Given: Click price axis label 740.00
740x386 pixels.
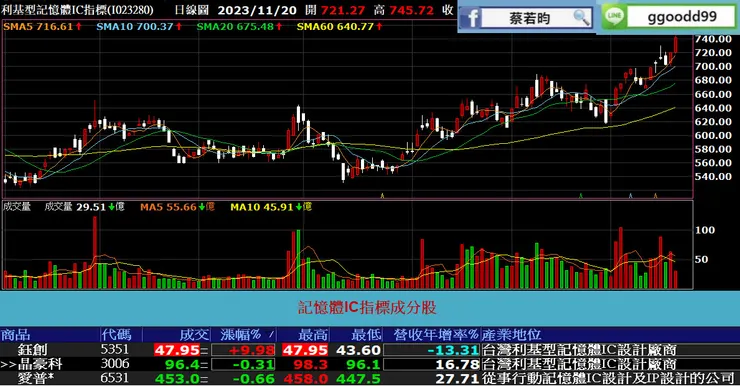Looking at the screenshot, I should [714, 39].
